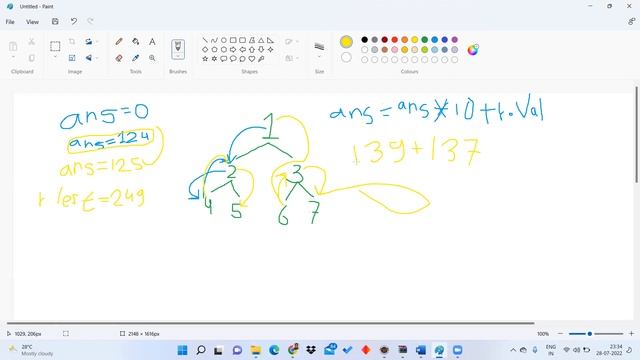Open the File menu
The height and width of the screenshot is (360, 640).
[10, 22]
